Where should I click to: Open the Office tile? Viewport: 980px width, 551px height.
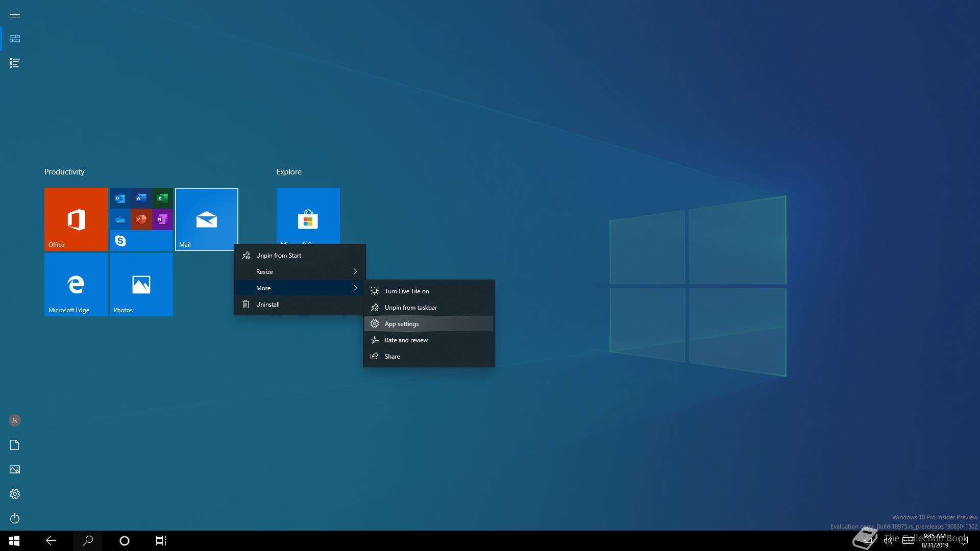pos(76,219)
